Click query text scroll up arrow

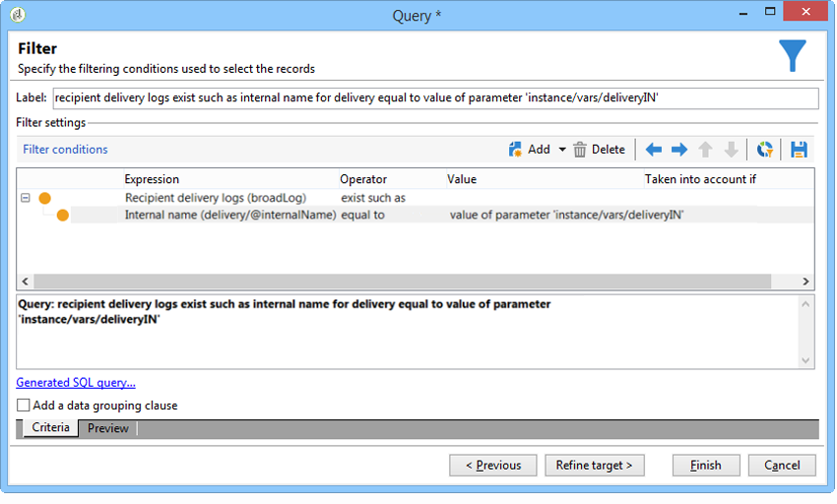click(x=805, y=304)
